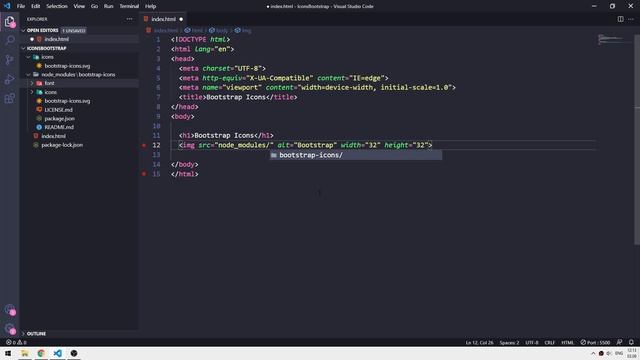Click the Split Editor Right icon
This screenshot has height=360, width=640.
(x=620, y=19)
